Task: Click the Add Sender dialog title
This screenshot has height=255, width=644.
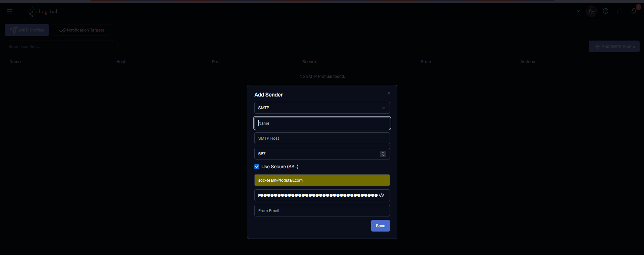Action: pyautogui.click(x=268, y=95)
